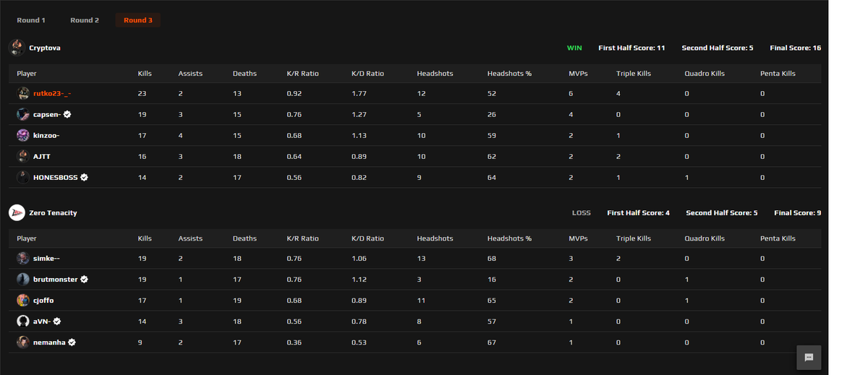The width and height of the screenshot is (868, 375).
Task: Click Zero Tenacity First Half Score: 4
Action: 638,212
